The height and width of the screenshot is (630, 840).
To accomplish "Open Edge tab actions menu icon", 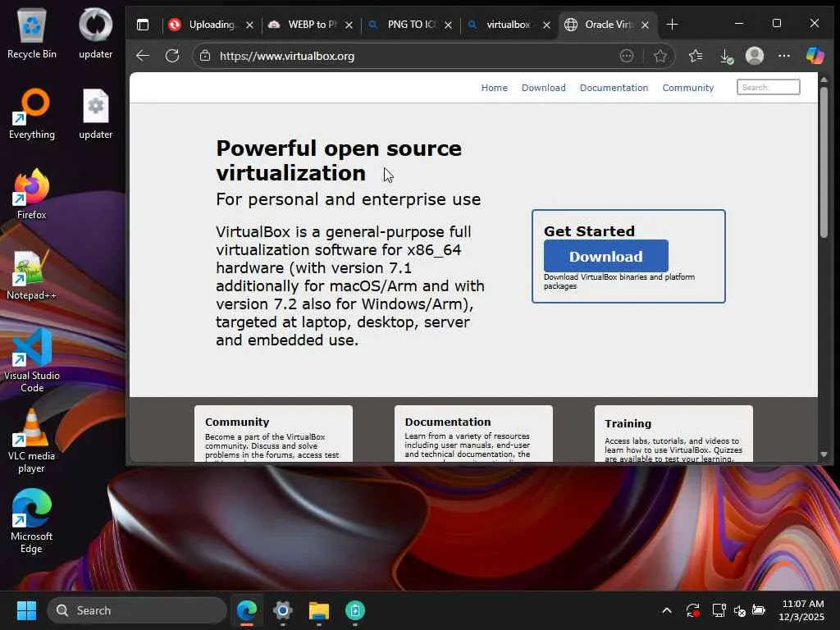I will [143, 25].
